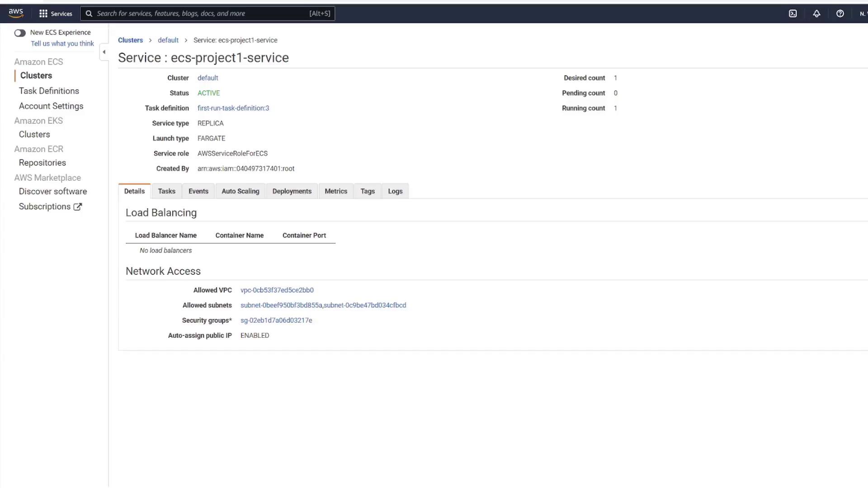The width and height of the screenshot is (868, 488).
Task: Click the Load Balancer Name column header
Action: (x=166, y=235)
